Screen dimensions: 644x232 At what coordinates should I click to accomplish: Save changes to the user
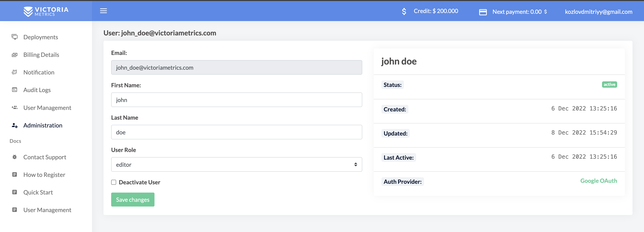tap(133, 199)
